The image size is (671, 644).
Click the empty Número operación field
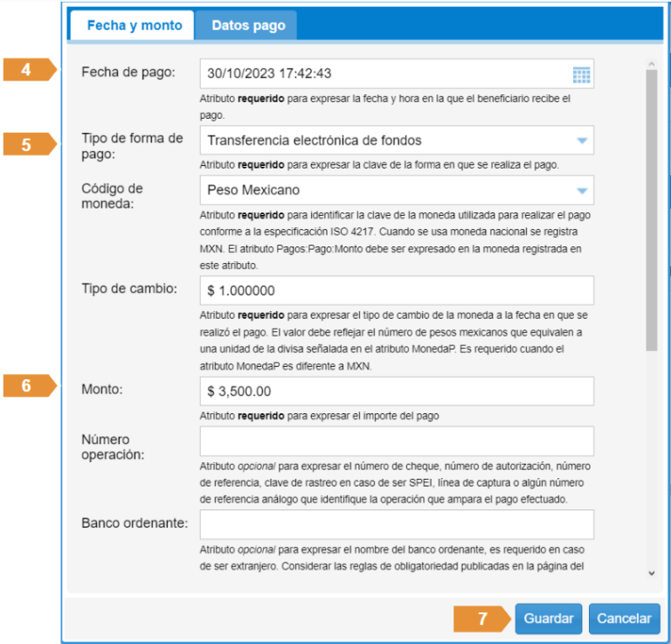[x=397, y=441]
